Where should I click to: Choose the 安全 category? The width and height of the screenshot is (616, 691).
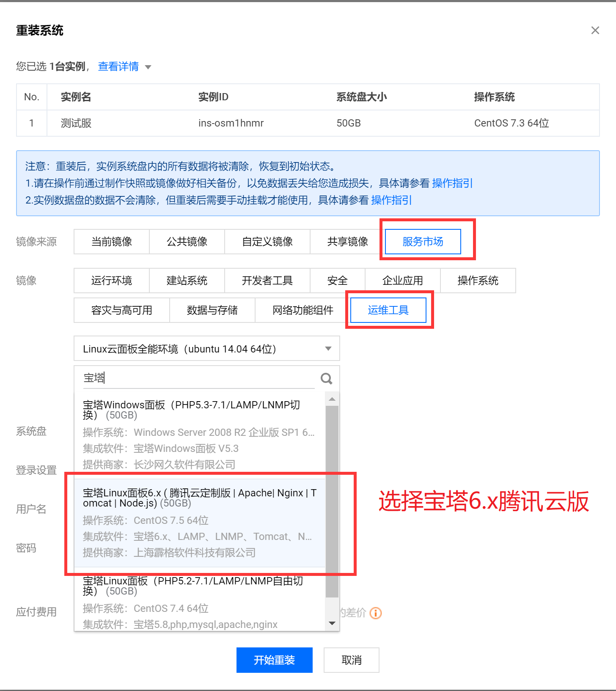[338, 281]
